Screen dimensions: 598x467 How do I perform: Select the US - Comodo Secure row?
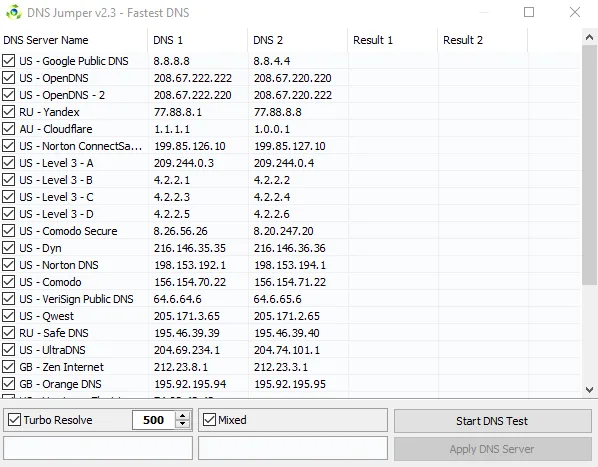(x=290, y=231)
